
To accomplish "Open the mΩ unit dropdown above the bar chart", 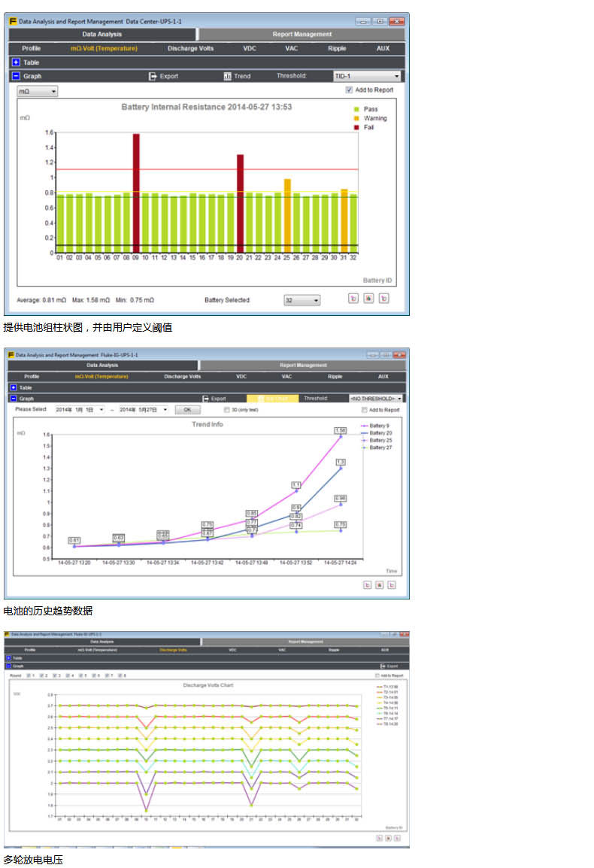I will click(x=38, y=92).
